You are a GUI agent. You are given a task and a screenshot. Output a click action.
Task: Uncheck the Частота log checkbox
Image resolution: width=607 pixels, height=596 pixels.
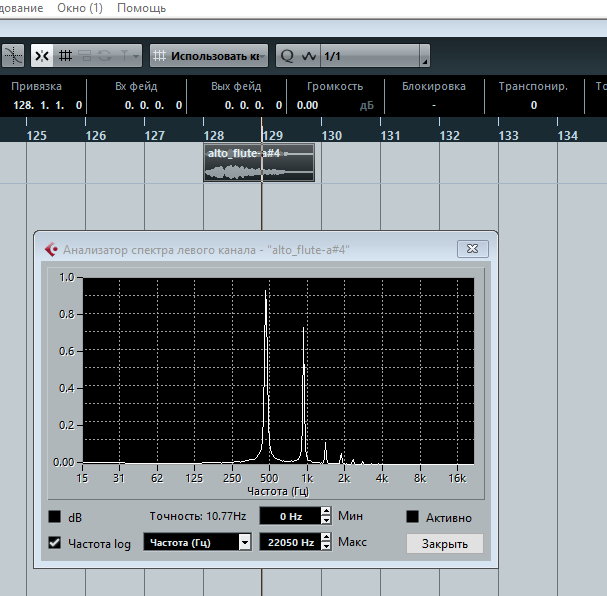pos(55,543)
